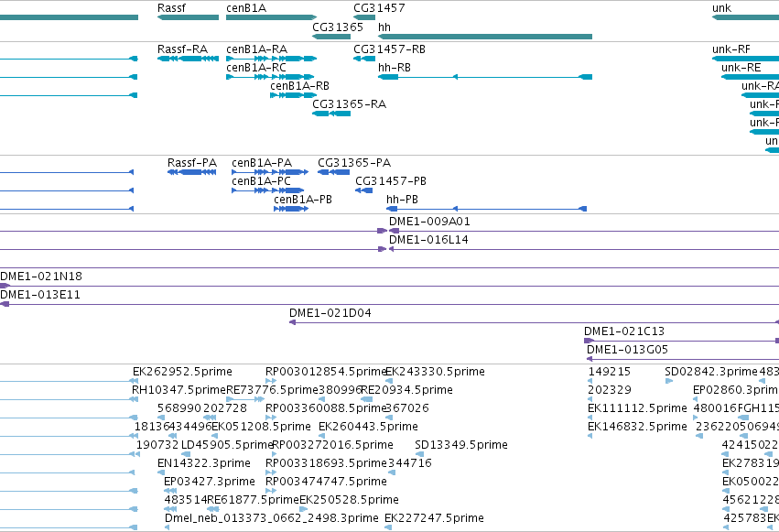Click the EK146832.5prime EST label
The width and height of the screenshot is (779, 532).
[637, 428]
